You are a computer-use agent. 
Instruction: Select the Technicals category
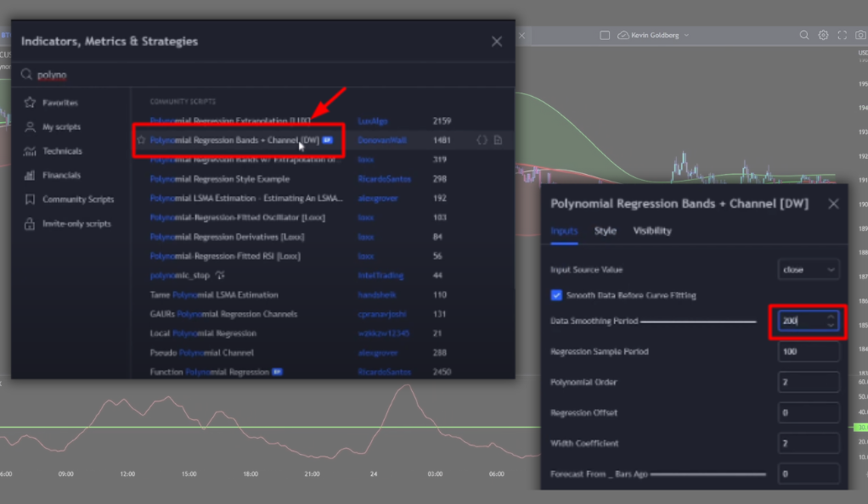pyautogui.click(x=54, y=151)
